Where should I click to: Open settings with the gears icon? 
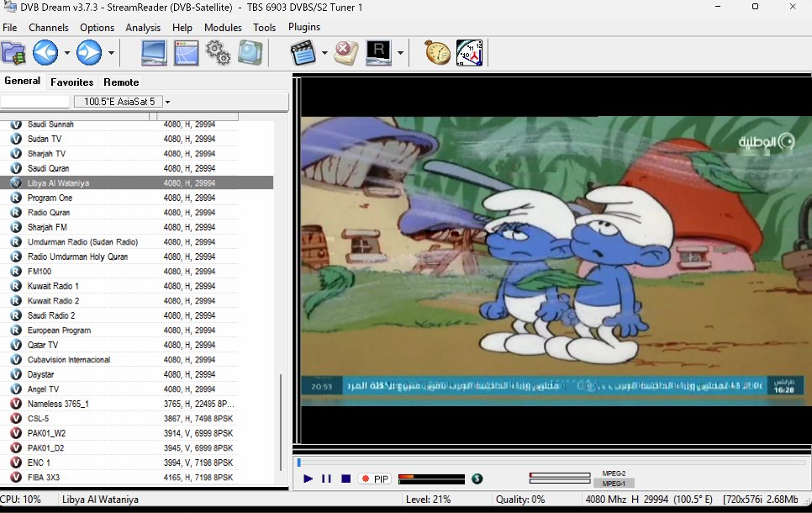click(x=218, y=52)
